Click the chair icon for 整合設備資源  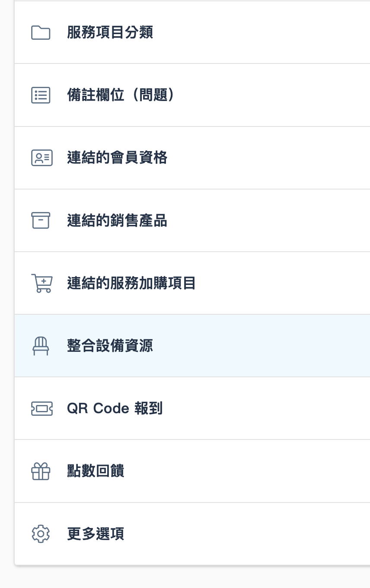41,346
